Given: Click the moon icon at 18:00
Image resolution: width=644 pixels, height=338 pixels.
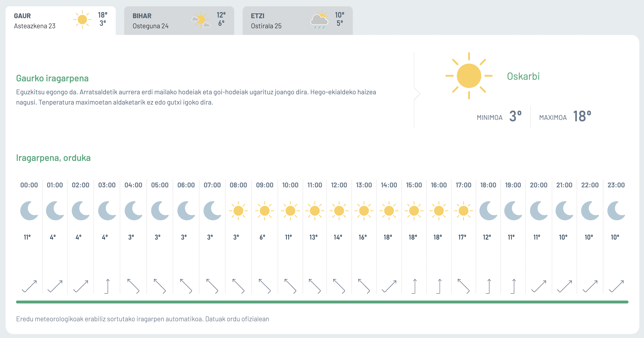Looking at the screenshot, I should [x=488, y=211].
